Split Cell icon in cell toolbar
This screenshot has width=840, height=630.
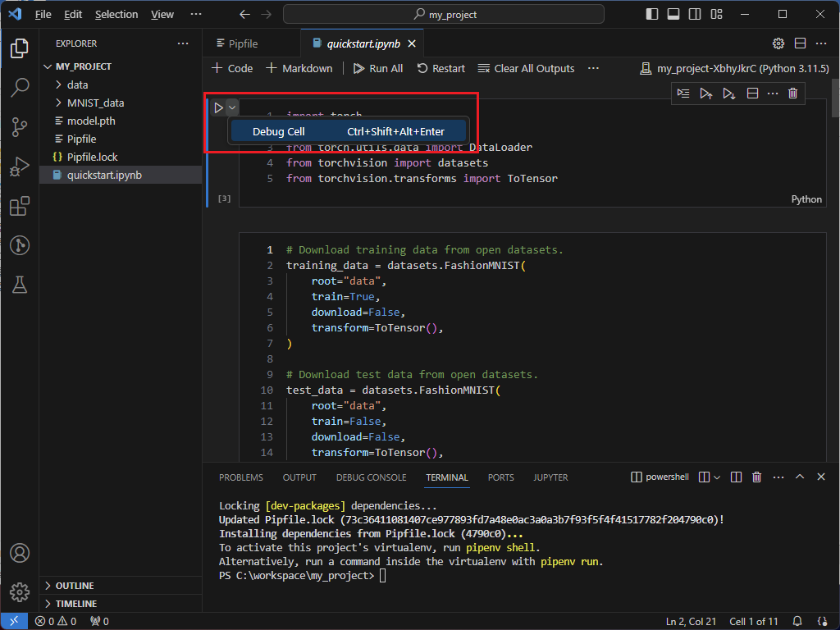click(752, 94)
